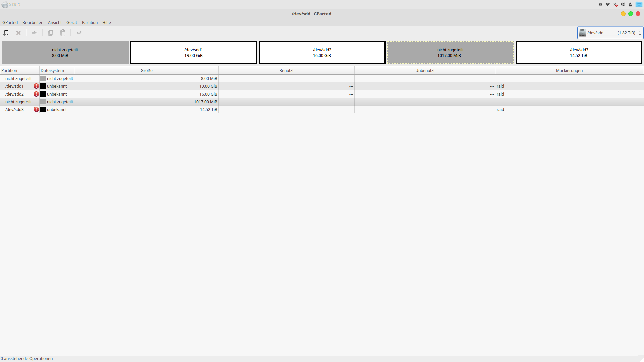
Task: Click the New partition toolbar icon
Action: [x=6, y=33]
